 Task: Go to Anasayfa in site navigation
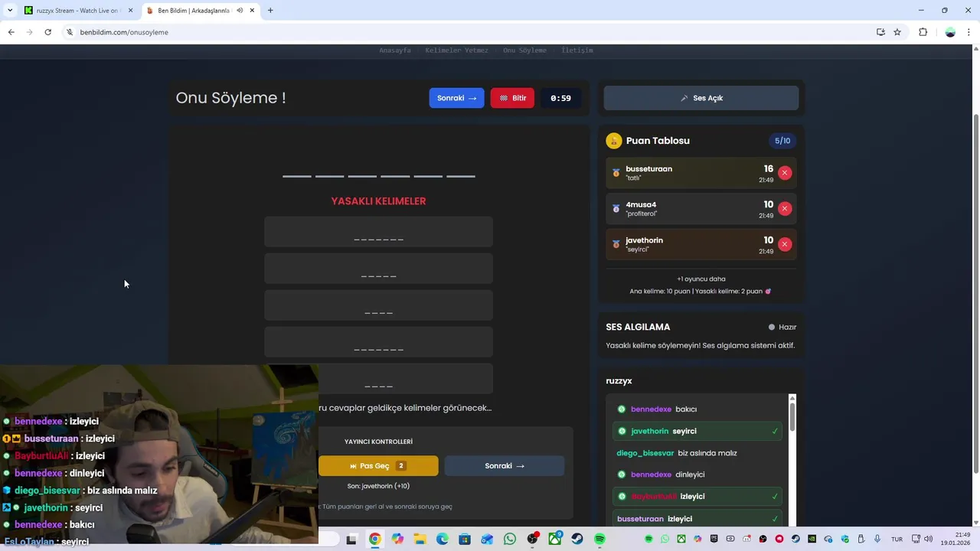pos(395,51)
